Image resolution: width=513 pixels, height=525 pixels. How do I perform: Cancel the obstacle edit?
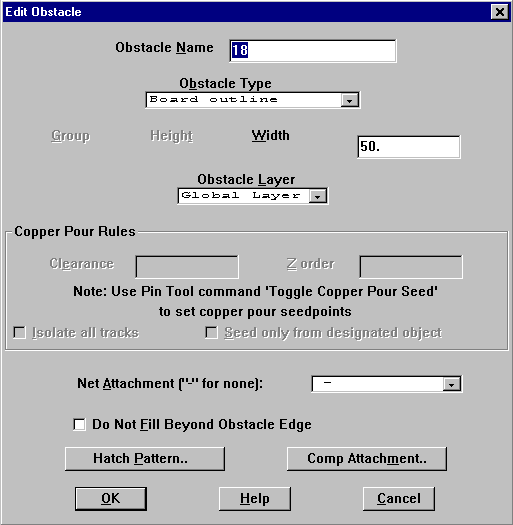399,499
